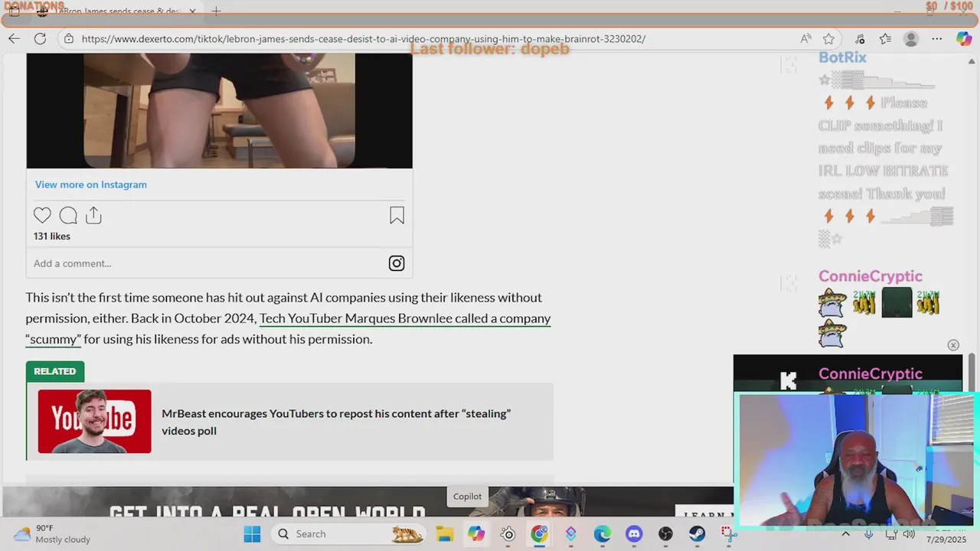Open Steam from the taskbar
This screenshot has width=980, height=551.
697,534
